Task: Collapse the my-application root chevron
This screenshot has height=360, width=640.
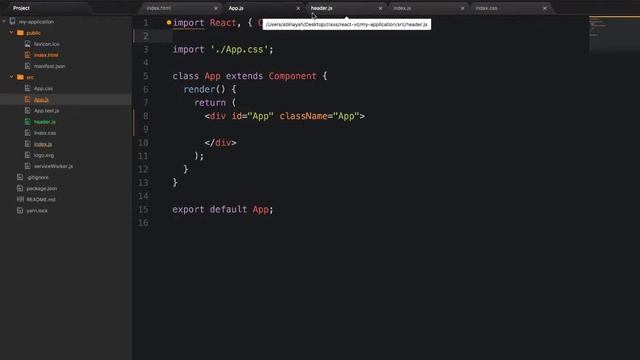Action: pos(4,21)
